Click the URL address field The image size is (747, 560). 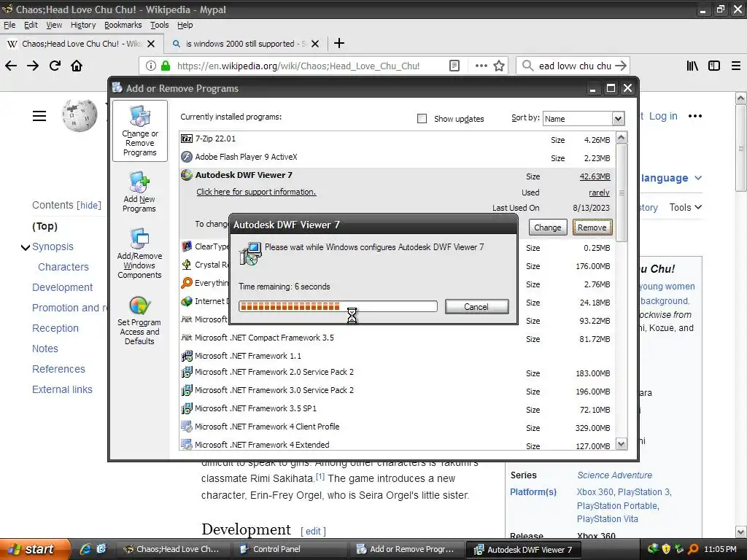pyautogui.click(x=298, y=66)
